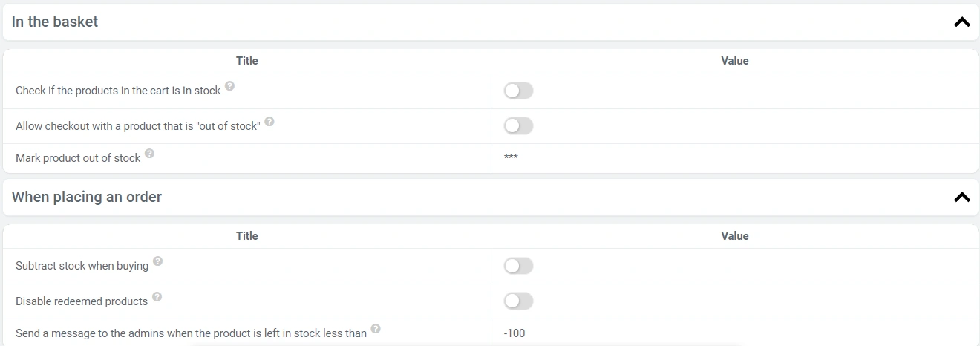980x346 pixels.
Task: Edit the "Mark product out of stock" value ***
Action: point(511,158)
